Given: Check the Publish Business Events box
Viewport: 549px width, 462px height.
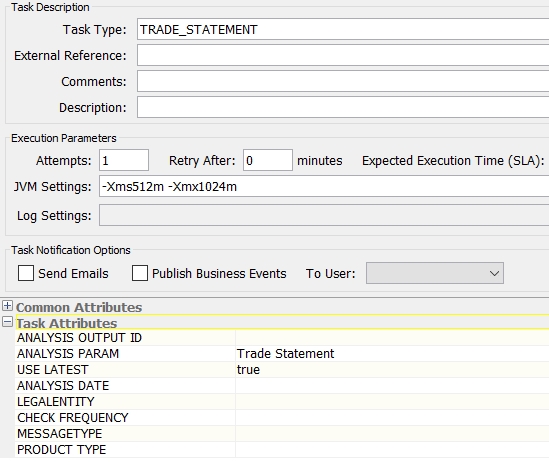Looking at the screenshot, I should (140, 273).
